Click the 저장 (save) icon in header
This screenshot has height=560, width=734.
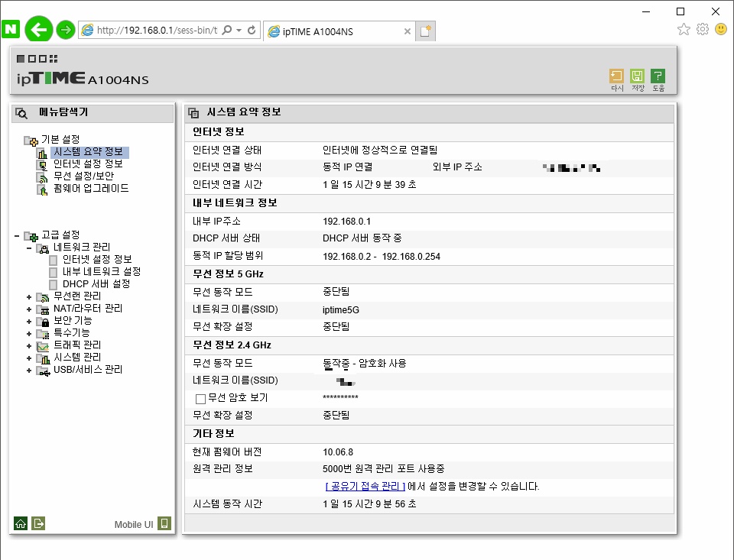(637, 80)
